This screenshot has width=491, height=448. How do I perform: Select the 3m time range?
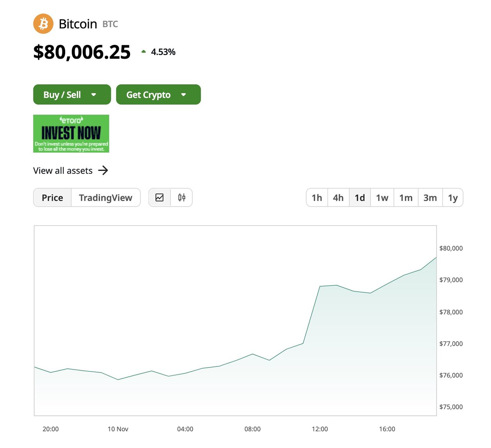pos(430,198)
